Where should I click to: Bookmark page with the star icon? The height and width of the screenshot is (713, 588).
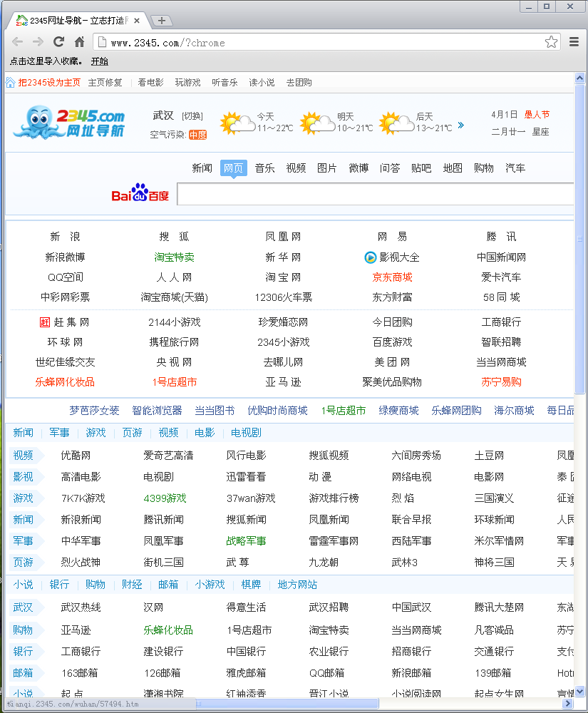tap(551, 42)
